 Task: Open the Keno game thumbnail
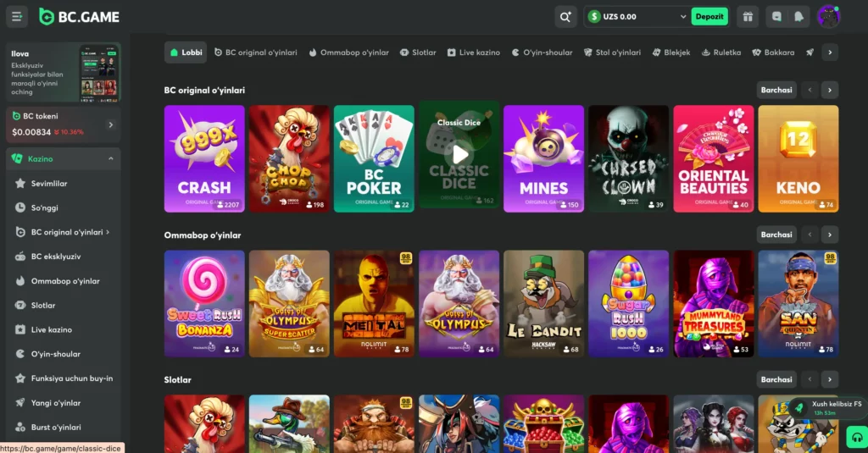click(798, 158)
